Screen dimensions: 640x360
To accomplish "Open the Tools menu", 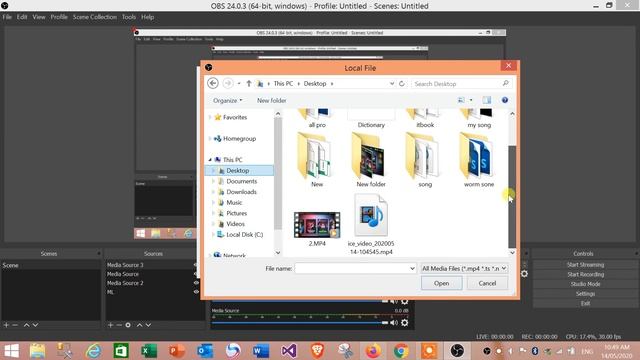I will pos(129,17).
